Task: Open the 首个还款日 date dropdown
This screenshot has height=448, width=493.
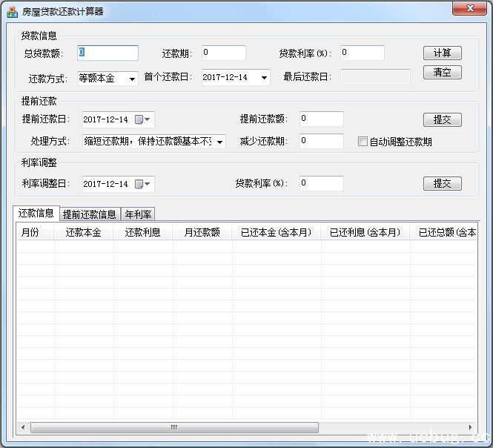Action: (264, 77)
